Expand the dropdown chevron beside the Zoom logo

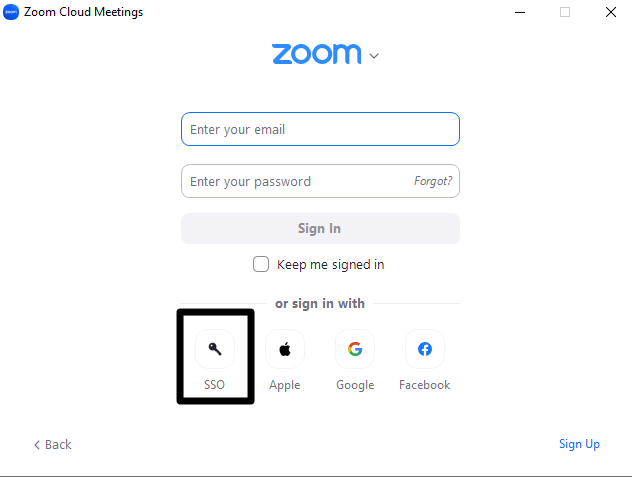(x=374, y=56)
